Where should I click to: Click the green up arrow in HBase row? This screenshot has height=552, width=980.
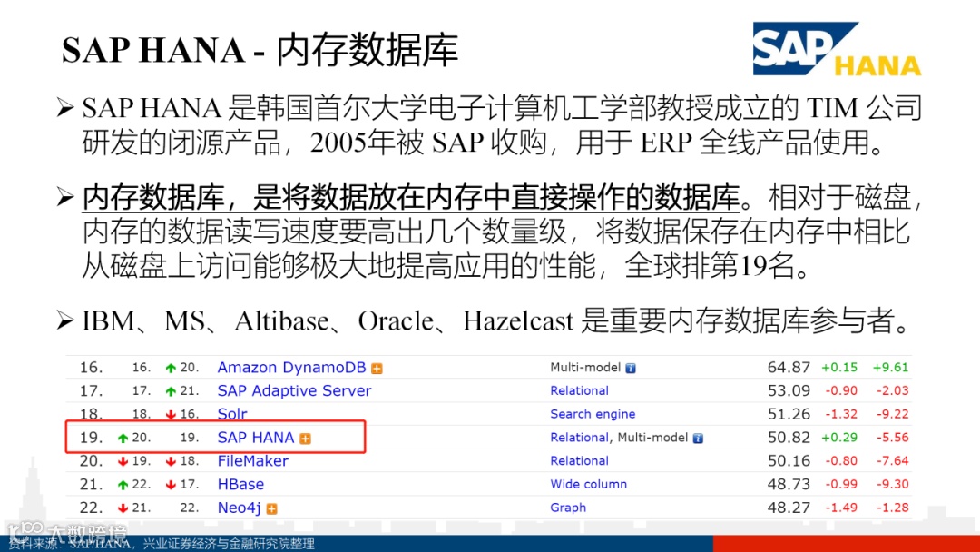tap(122, 485)
